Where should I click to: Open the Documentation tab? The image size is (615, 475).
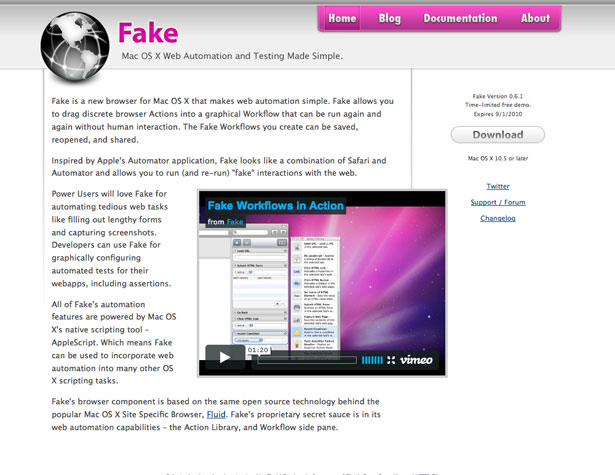pyautogui.click(x=460, y=18)
